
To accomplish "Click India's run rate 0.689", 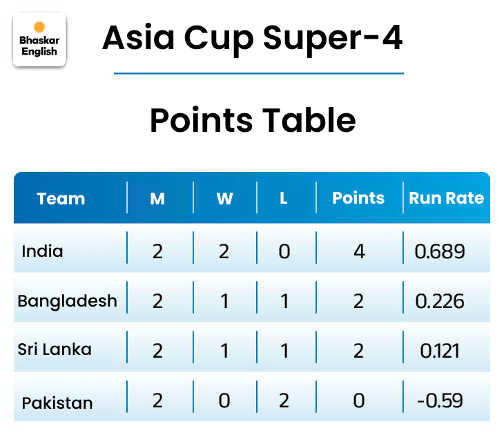I will (x=440, y=251).
